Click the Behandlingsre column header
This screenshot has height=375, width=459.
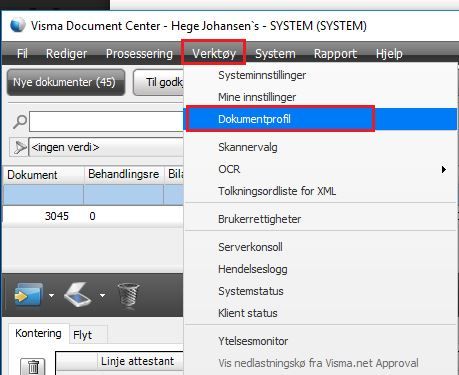click(x=124, y=174)
